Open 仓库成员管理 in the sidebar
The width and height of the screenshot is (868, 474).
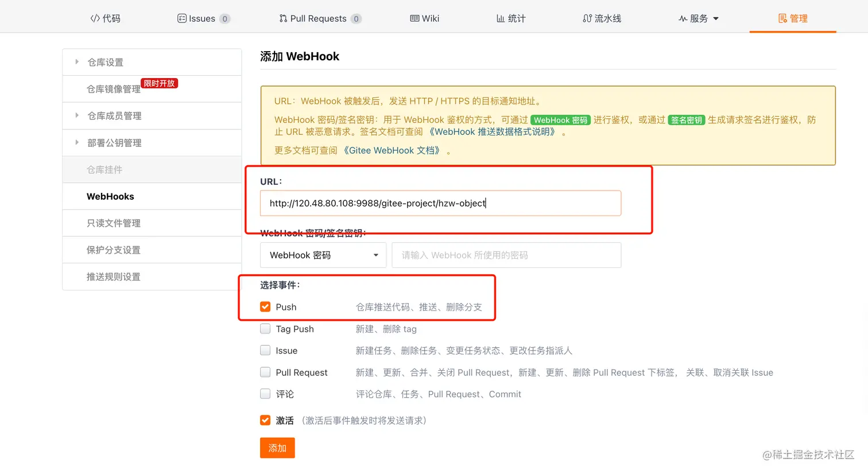point(152,116)
